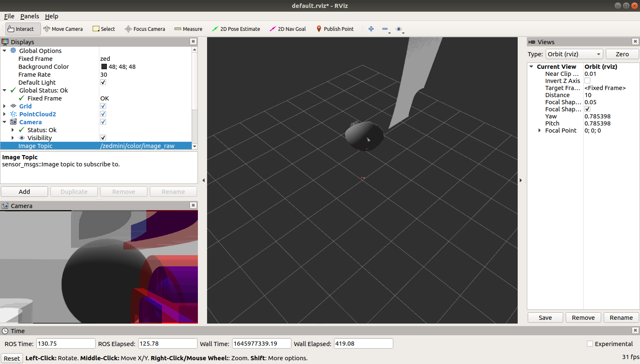640x364 pixels.
Task: Uncheck the Camera display checkbox
Action: pyautogui.click(x=103, y=122)
